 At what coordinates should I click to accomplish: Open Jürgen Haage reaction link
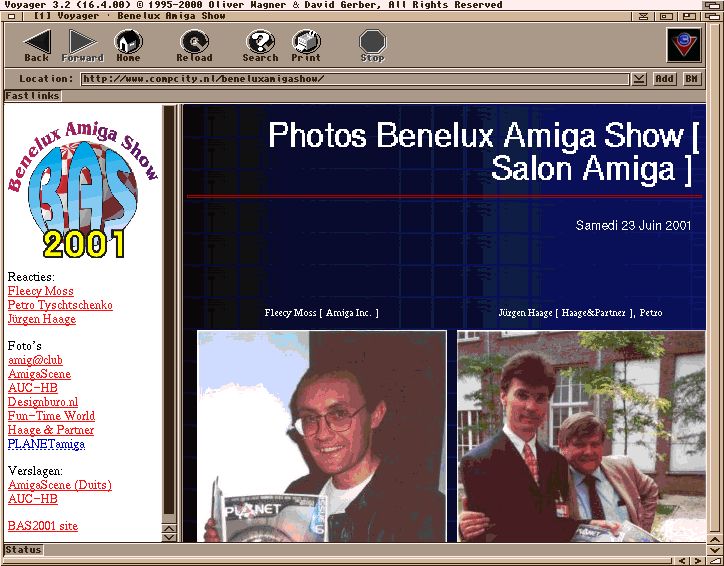[x=42, y=319]
